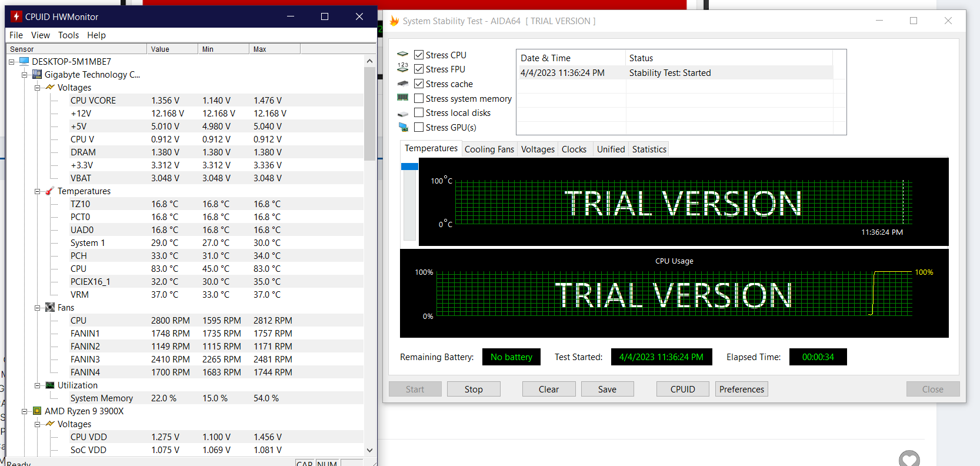Disable the Stress CPU checkbox
This screenshot has height=466, width=980.
[419, 55]
